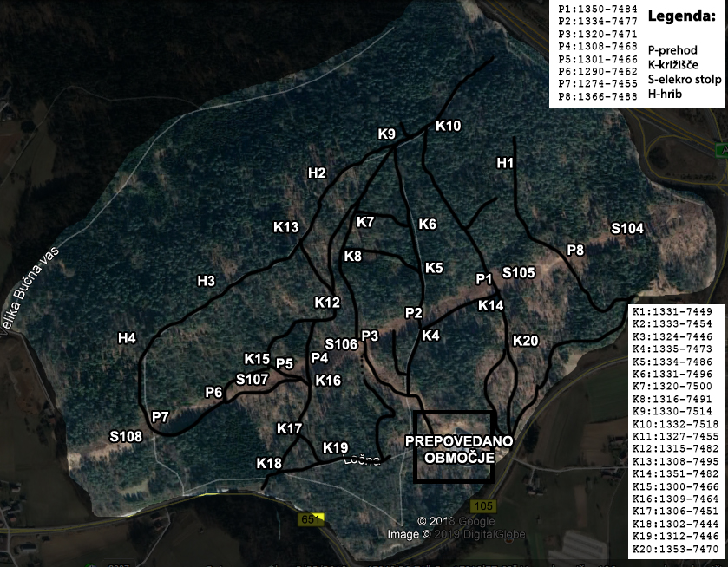Image resolution: width=728 pixels, height=567 pixels.
Task: Click electric pole marker S105
Action: pos(519,272)
